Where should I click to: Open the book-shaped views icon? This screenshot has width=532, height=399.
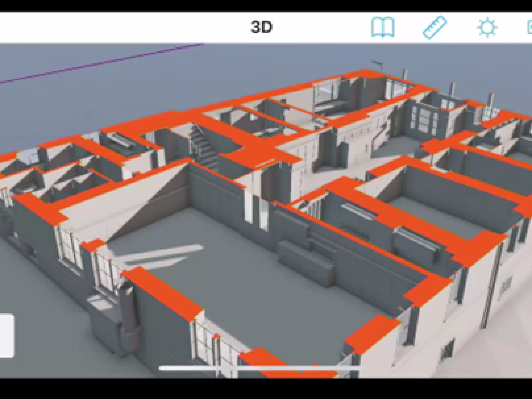coord(383,27)
